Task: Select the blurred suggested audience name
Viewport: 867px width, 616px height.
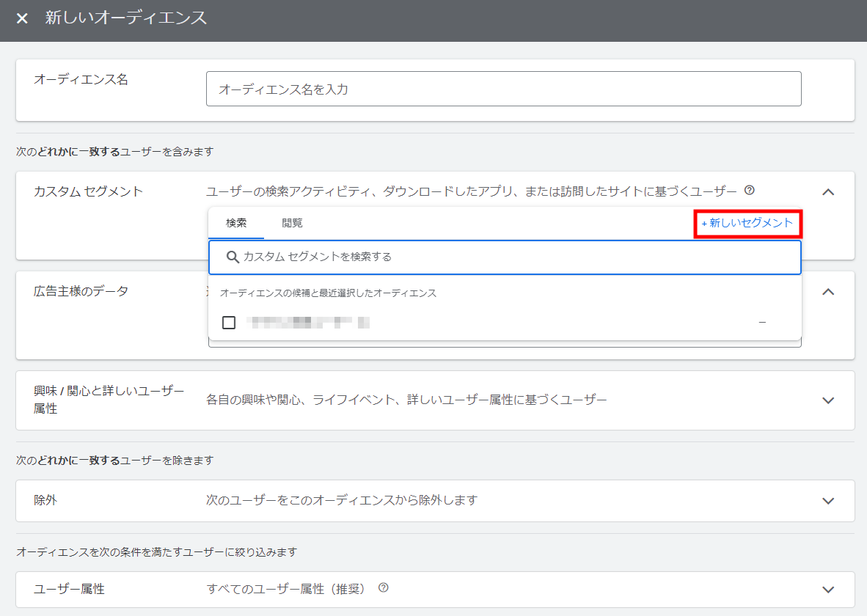Action: pos(307,323)
